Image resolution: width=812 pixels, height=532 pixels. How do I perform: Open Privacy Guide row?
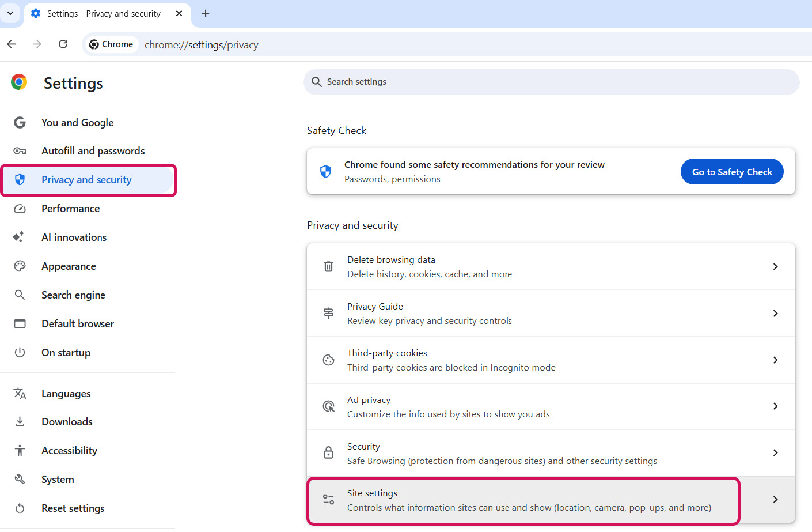(x=551, y=314)
